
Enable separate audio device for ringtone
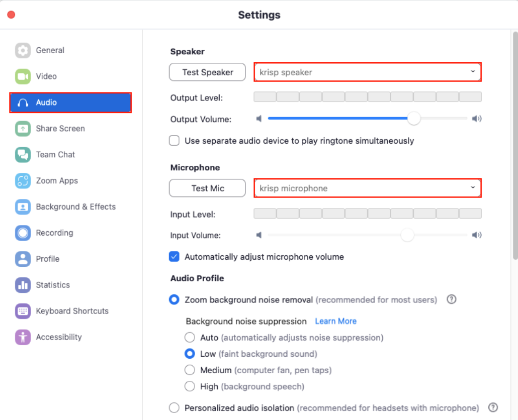[x=174, y=141]
